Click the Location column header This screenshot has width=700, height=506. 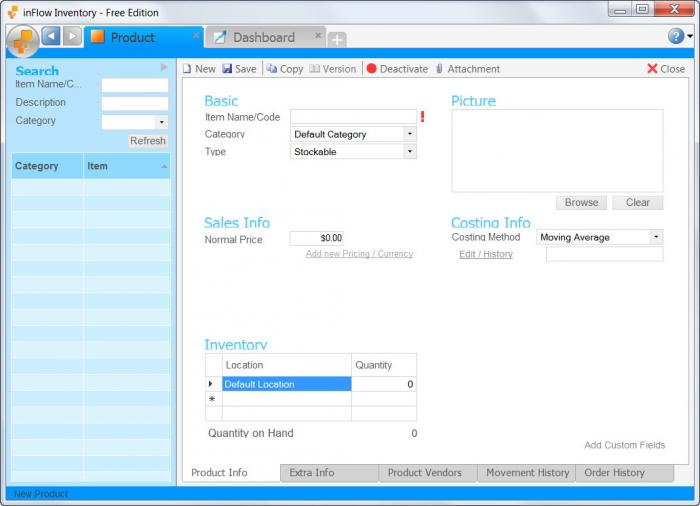point(287,365)
